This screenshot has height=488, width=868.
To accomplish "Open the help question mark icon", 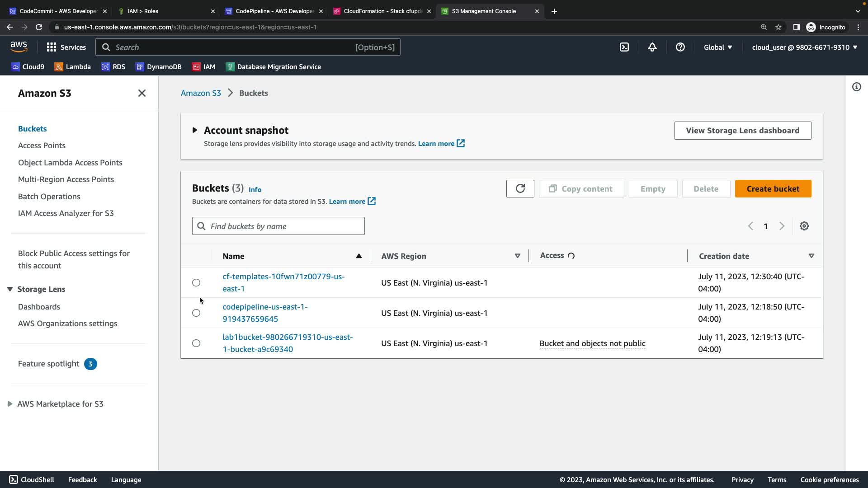I will (680, 47).
